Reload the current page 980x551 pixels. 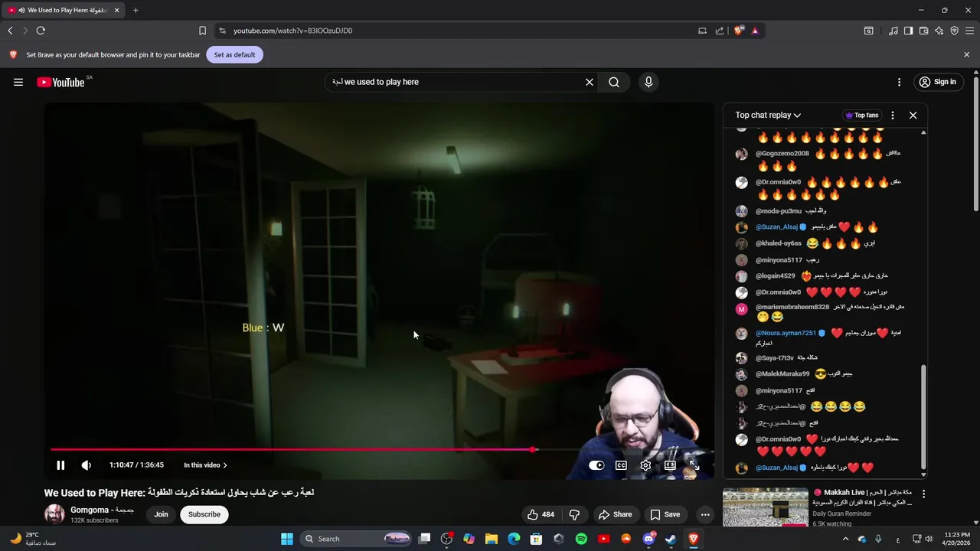[41, 31]
